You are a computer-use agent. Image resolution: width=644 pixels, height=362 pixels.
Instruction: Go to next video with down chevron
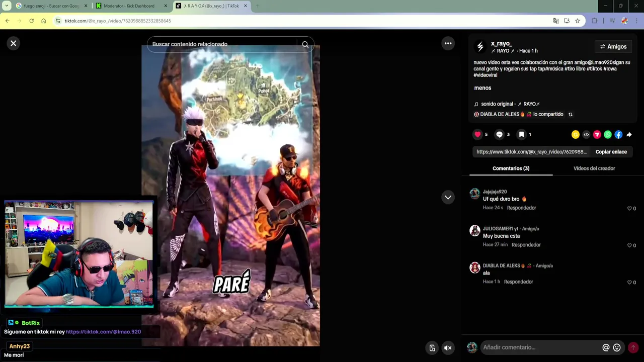pyautogui.click(x=448, y=198)
